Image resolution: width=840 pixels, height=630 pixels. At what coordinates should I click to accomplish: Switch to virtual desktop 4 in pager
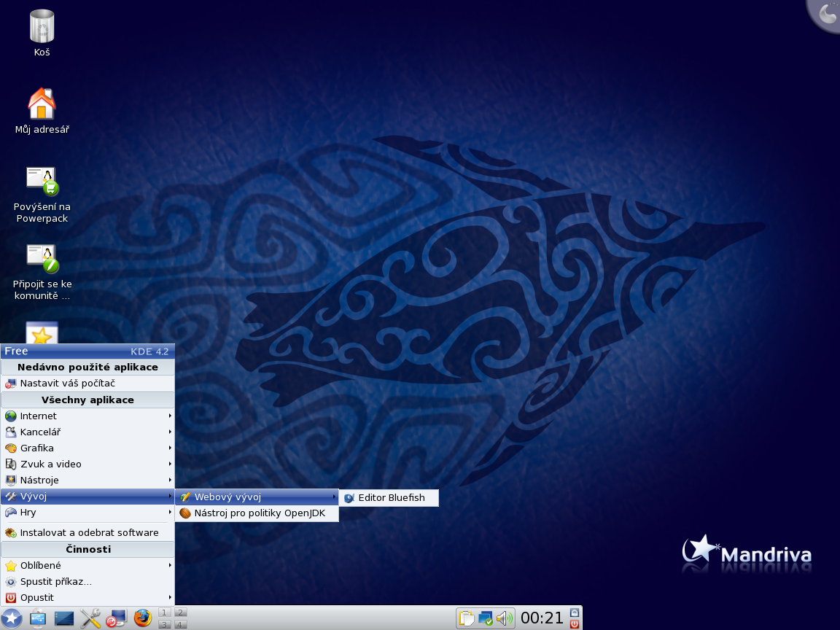pyautogui.click(x=181, y=624)
